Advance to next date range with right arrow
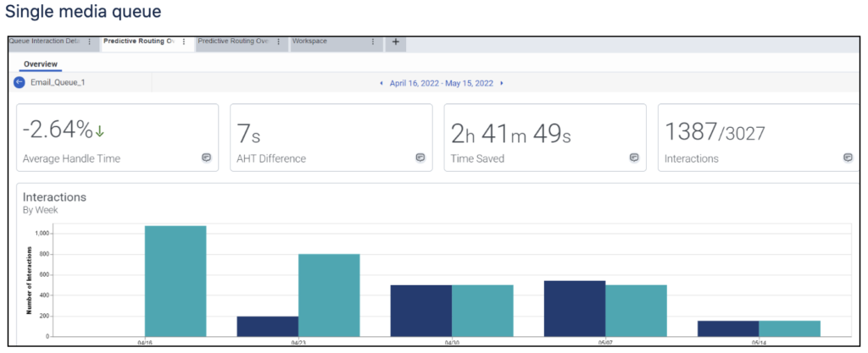The height and width of the screenshot is (353, 868). click(x=502, y=83)
